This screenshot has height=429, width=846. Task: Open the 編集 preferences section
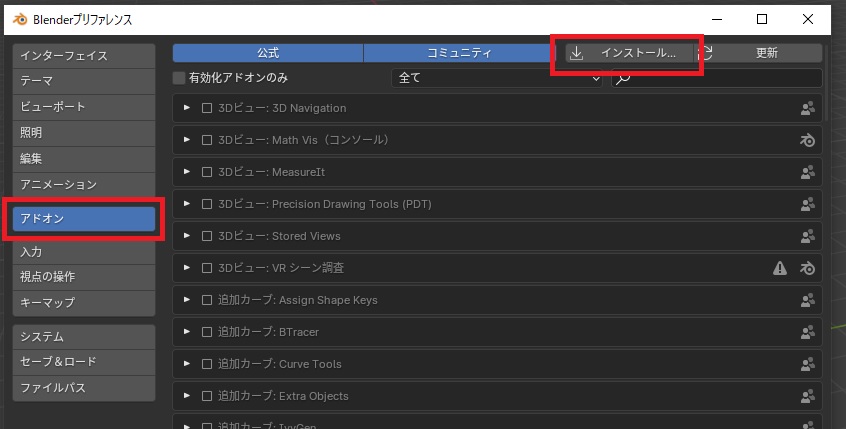(x=84, y=159)
